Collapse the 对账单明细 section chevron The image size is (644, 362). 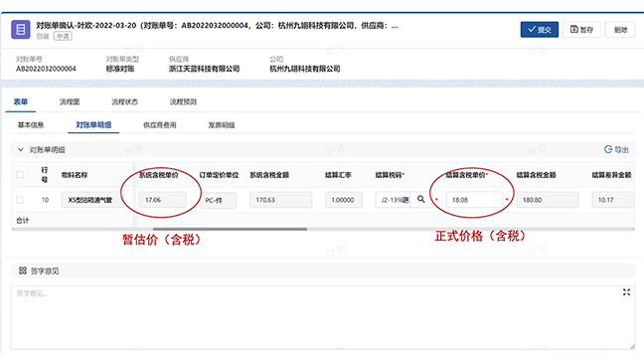(21, 149)
